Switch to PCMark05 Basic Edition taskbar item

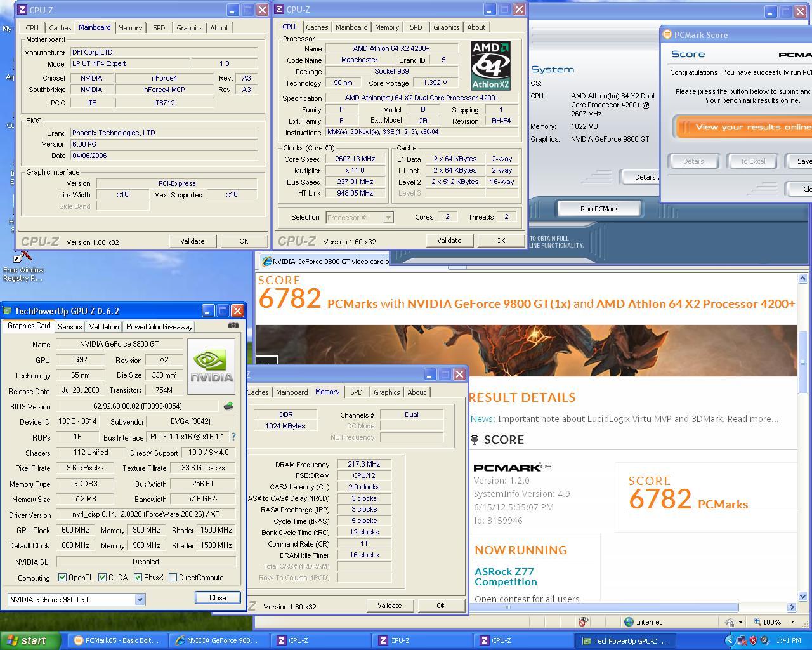[117, 640]
